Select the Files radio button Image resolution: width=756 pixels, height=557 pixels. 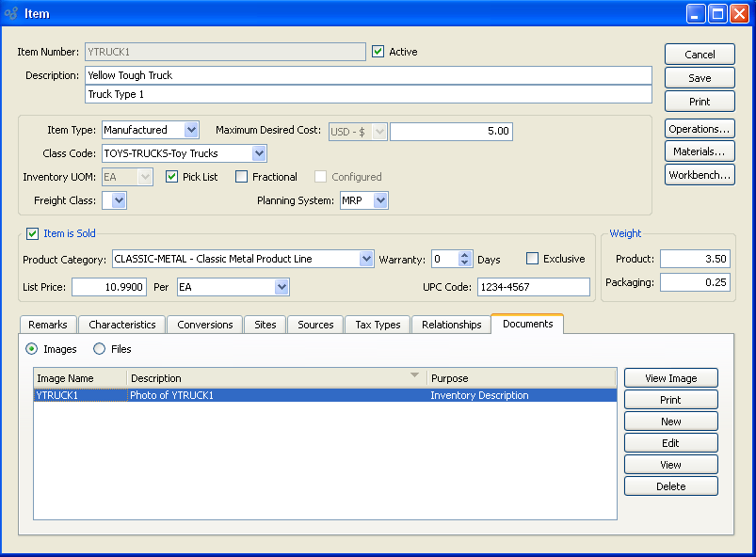pos(99,349)
